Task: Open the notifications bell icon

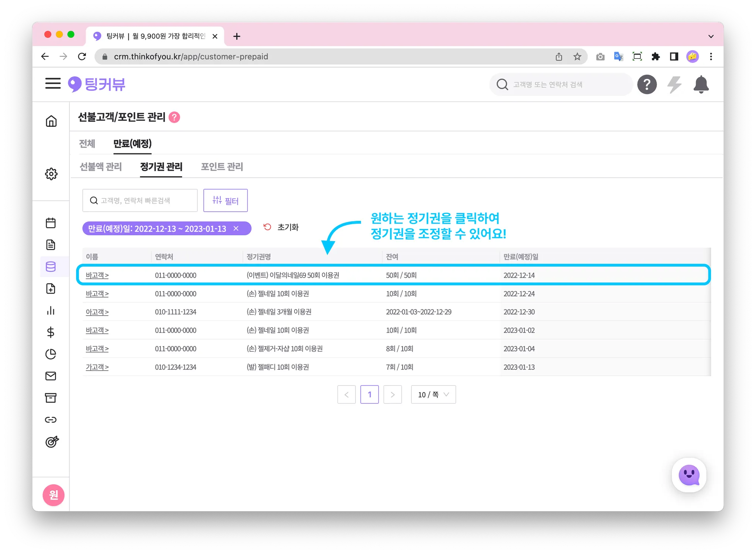Action: (x=701, y=84)
